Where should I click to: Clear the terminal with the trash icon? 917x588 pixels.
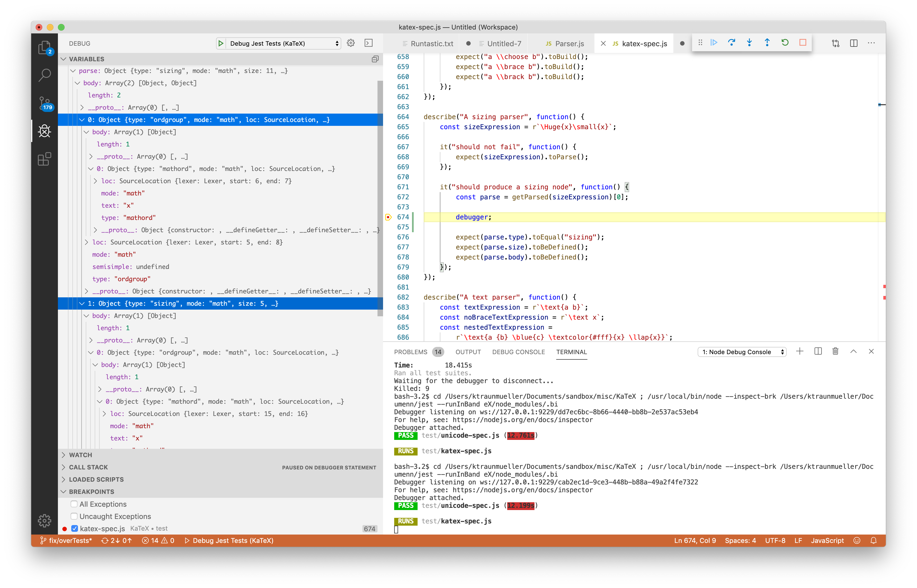(835, 351)
